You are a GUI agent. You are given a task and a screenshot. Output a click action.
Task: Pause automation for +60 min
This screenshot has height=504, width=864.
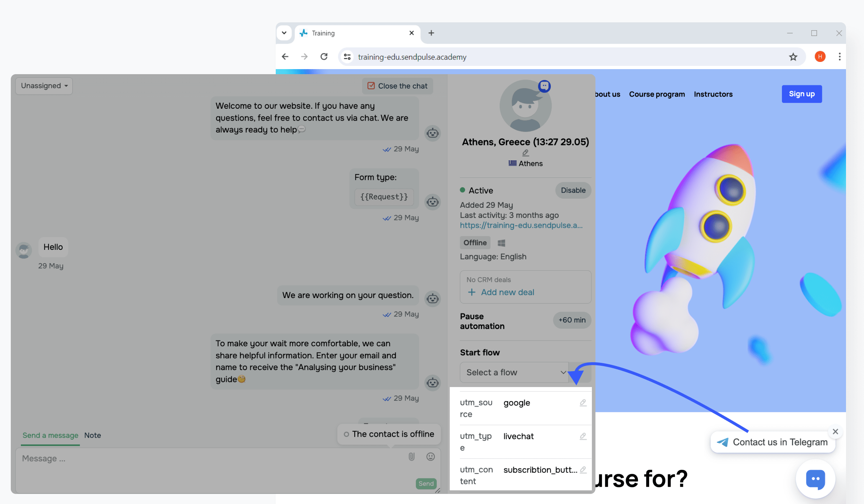coord(572,320)
